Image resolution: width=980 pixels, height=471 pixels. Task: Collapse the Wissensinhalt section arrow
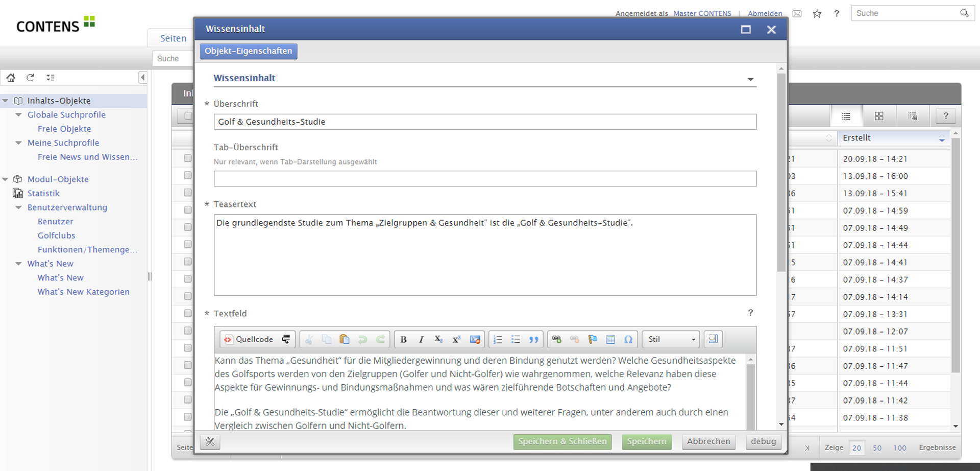pos(750,79)
